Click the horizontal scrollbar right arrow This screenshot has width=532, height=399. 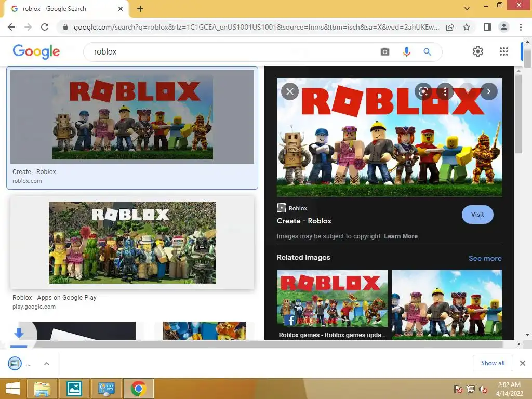point(518,344)
